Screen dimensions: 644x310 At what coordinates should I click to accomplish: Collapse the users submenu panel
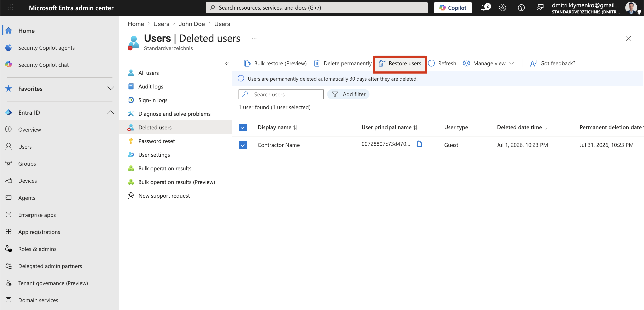tap(227, 64)
